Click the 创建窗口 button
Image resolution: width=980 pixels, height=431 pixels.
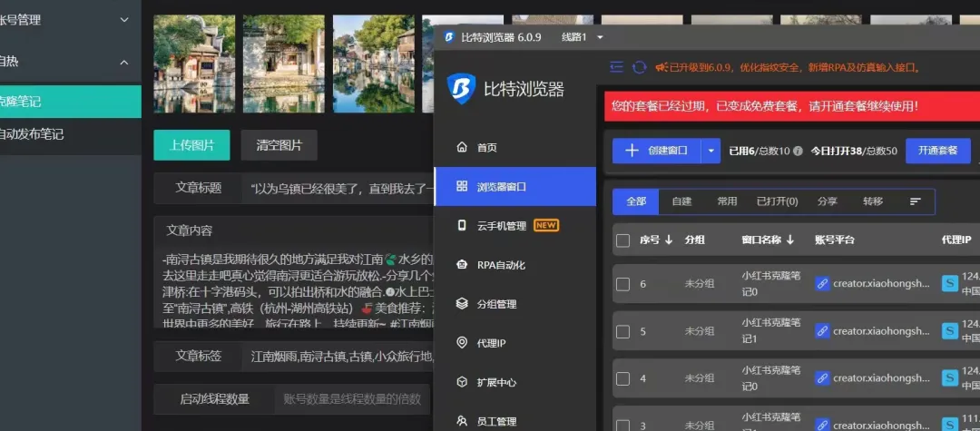pyautogui.click(x=657, y=151)
